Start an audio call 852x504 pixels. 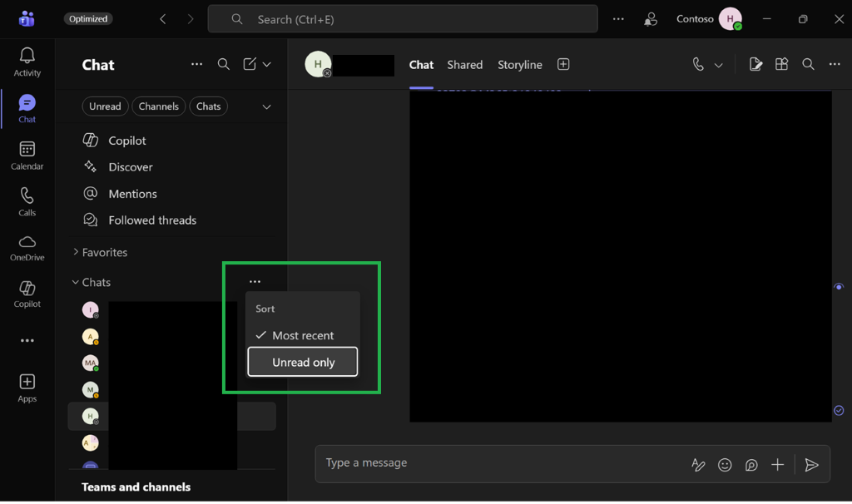click(698, 65)
